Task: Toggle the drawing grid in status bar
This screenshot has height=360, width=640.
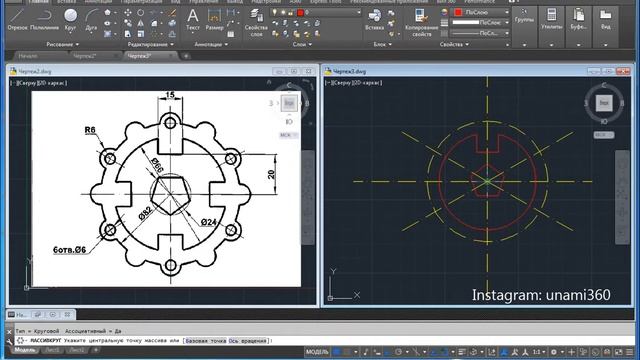Action: click(337, 351)
